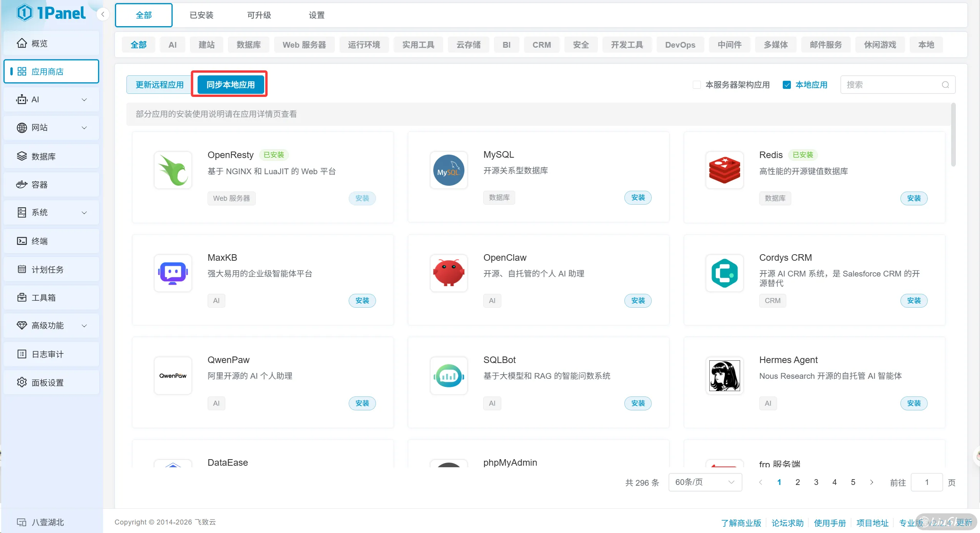Open the Cordys CRM app logo
The width and height of the screenshot is (980, 533).
tap(724, 273)
